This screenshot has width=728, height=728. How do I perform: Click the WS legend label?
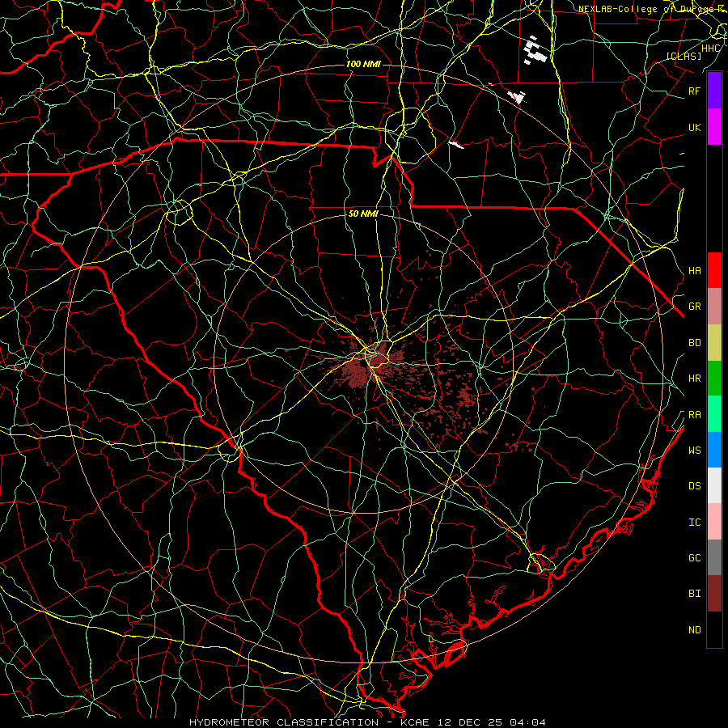point(694,450)
